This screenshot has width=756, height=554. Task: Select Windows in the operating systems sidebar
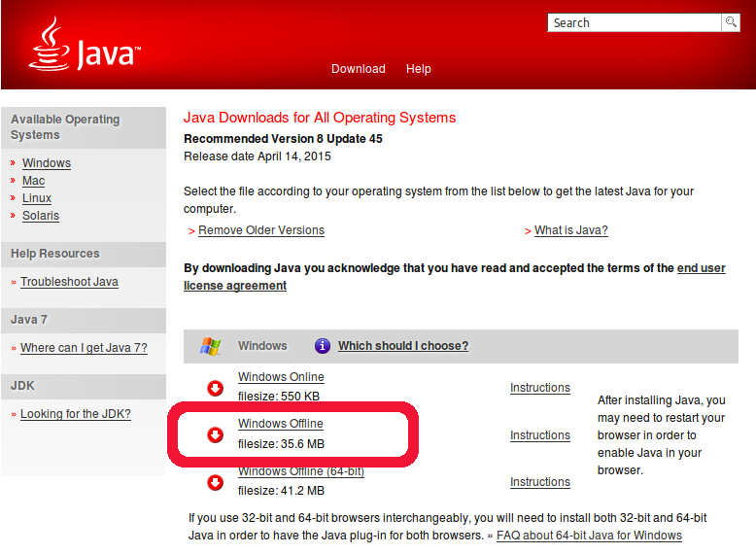point(47,163)
